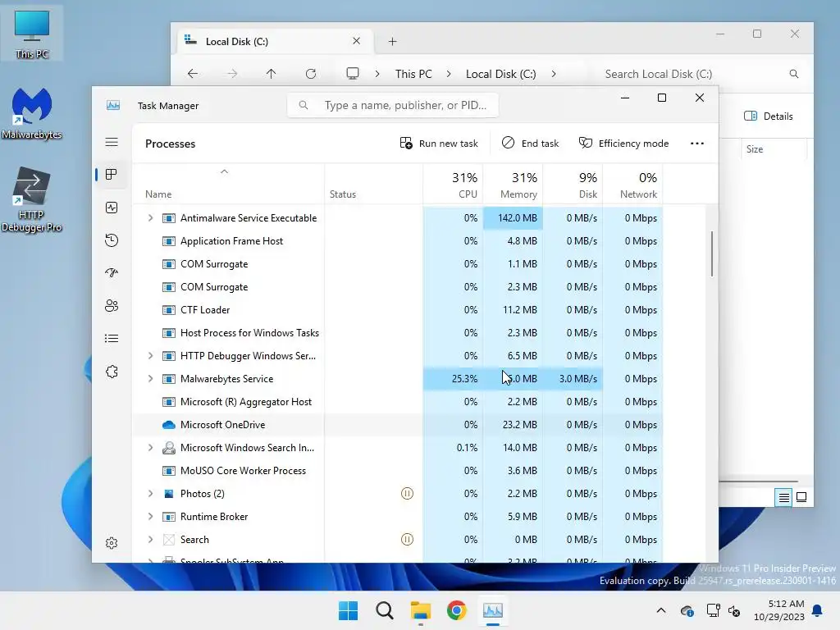Open Users page icon in sidebar
Image resolution: width=840 pixels, height=630 pixels.
coord(112,305)
